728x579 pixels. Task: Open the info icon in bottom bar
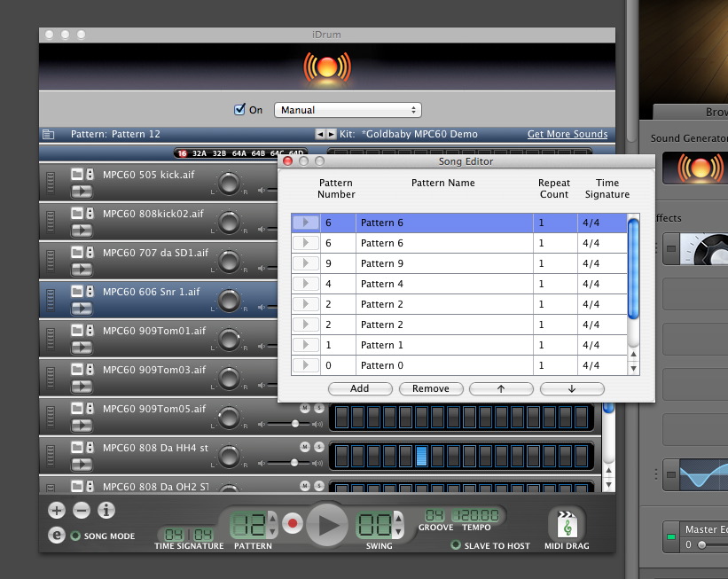106,510
